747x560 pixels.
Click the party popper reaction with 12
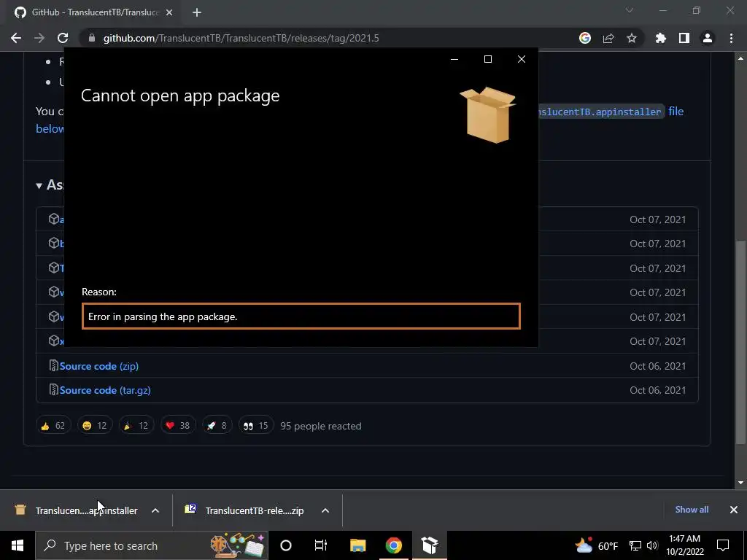[x=136, y=426]
